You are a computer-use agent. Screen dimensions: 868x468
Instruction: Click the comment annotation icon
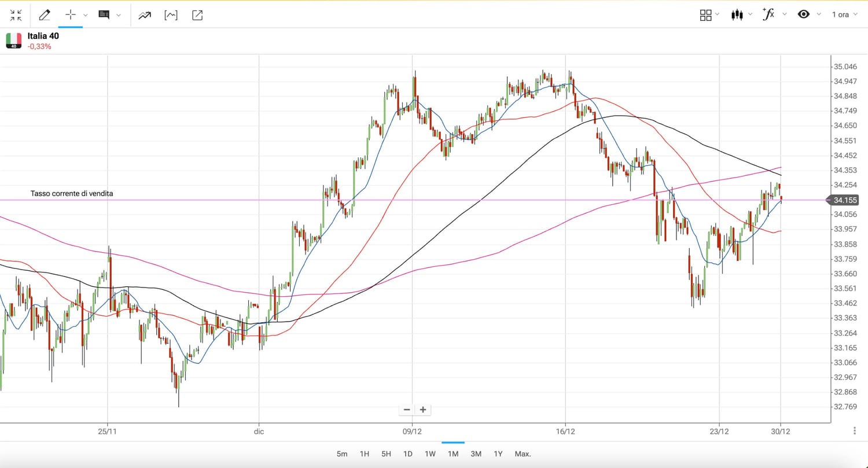(104, 15)
